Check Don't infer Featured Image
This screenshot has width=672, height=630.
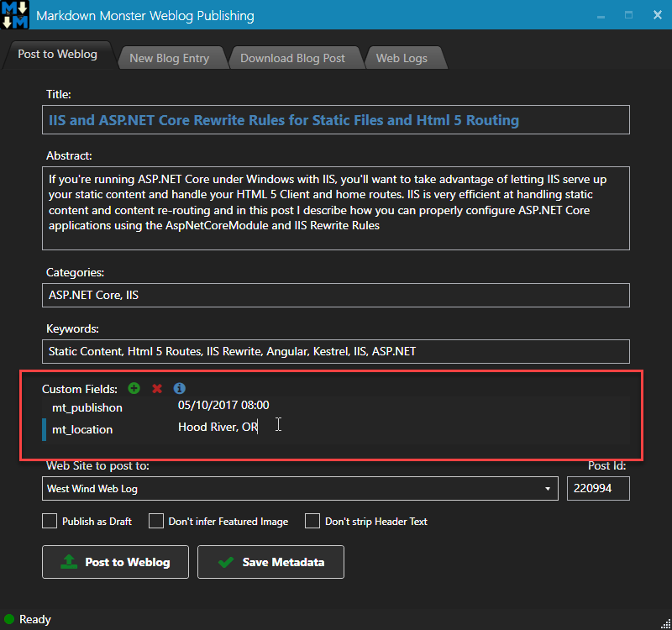coord(156,521)
